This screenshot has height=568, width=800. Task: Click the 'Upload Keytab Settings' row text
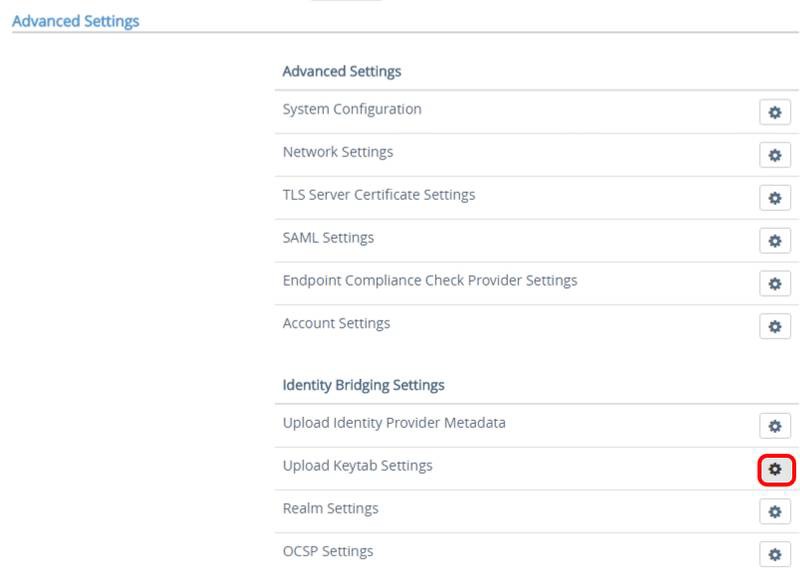point(357,466)
